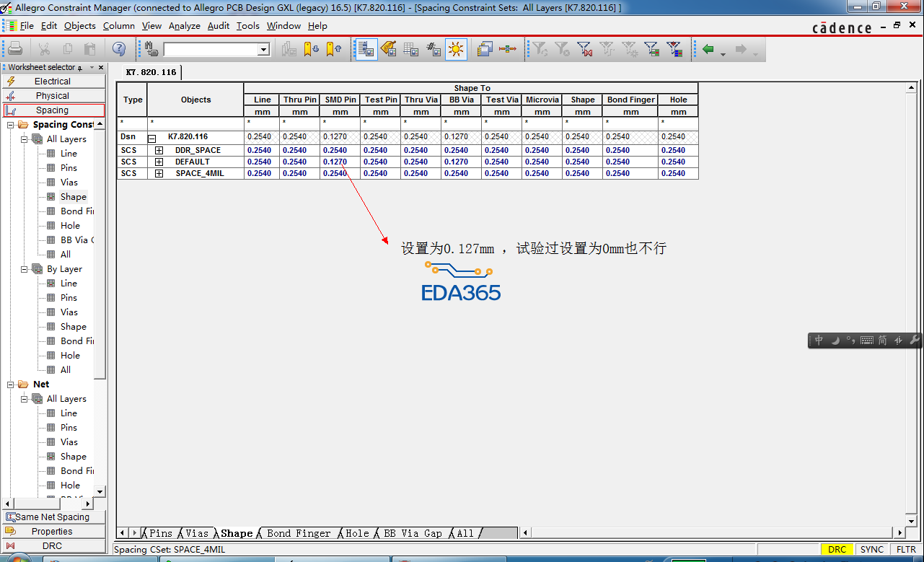The image size is (924, 562).
Task: Select Vias under All Layers in Spacing Constraint Set
Action: [x=69, y=183]
